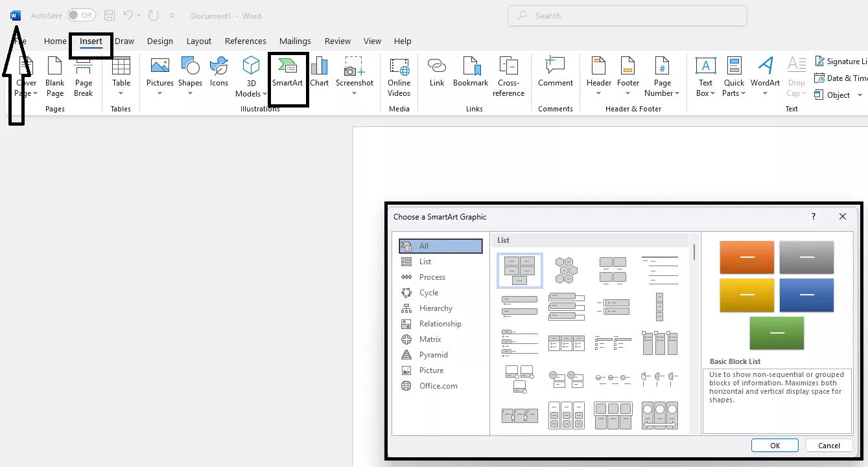
Task: Open the Help tab
Action: point(403,41)
